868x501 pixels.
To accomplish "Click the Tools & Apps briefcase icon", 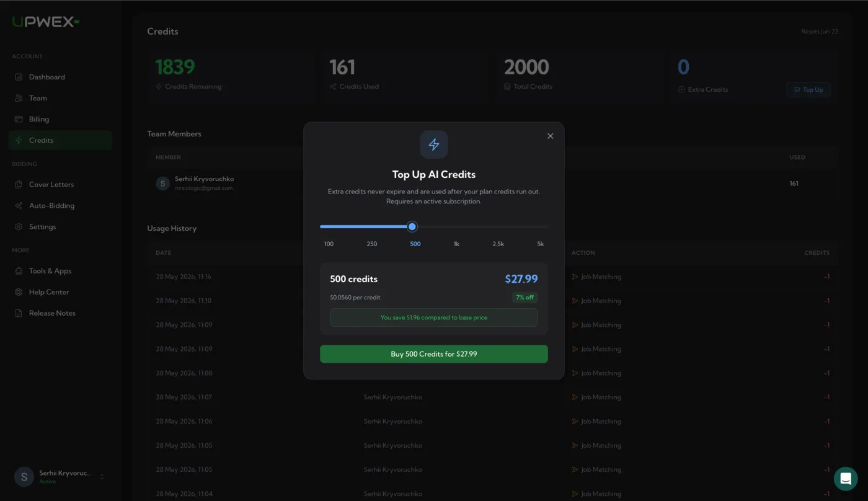I will tap(19, 271).
